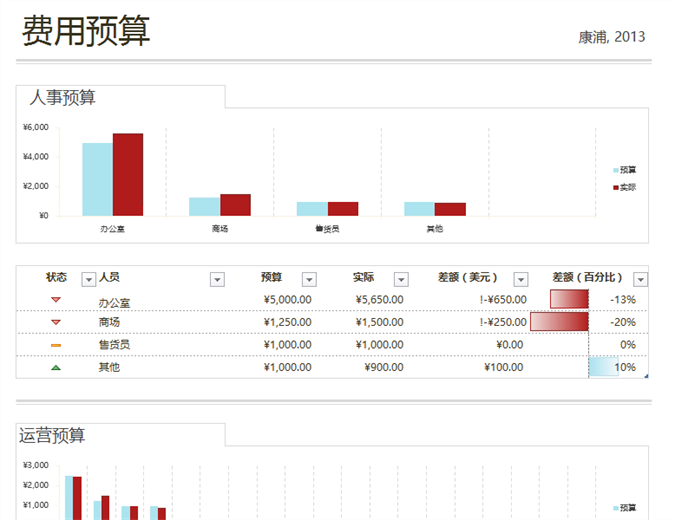Select the !-¥650.00 difference cell
Viewport: 675px width, 520px height.
click(x=503, y=300)
